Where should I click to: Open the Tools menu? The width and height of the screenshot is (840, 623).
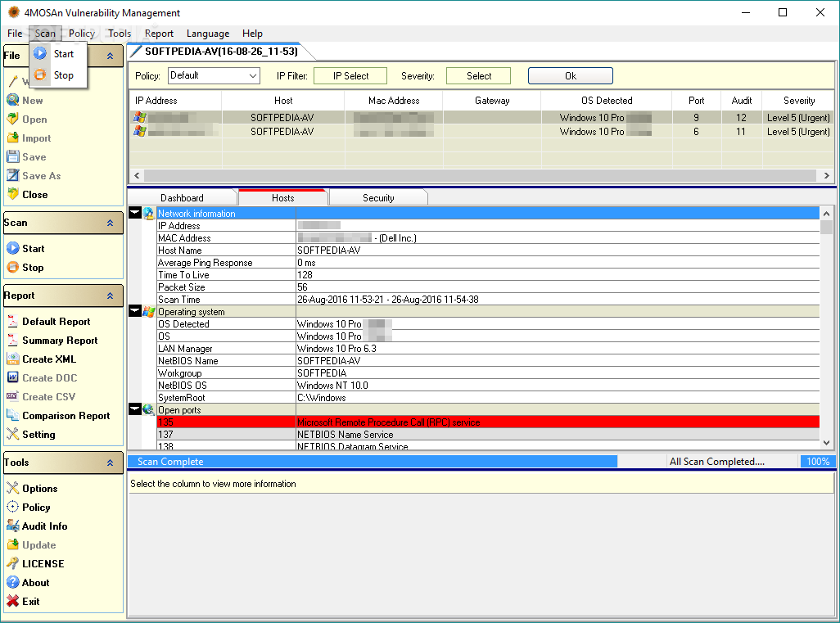tap(119, 34)
